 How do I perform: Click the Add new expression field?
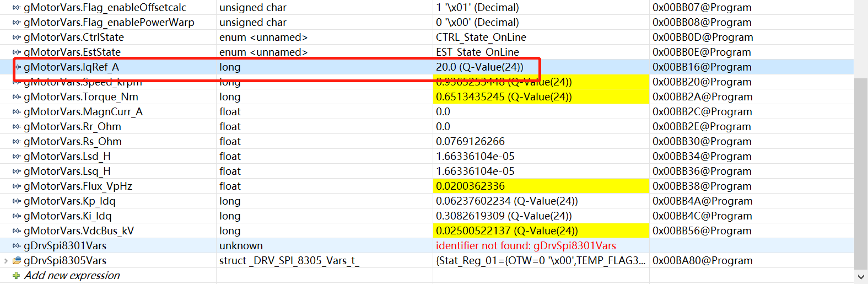(72, 275)
